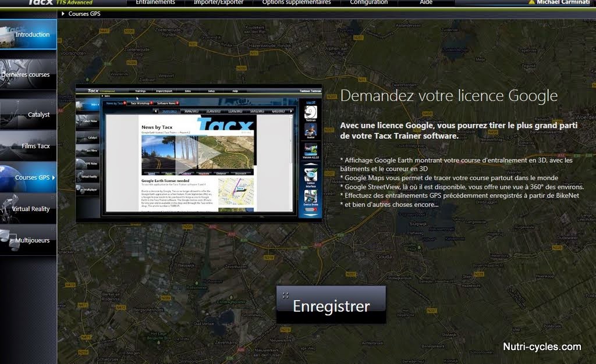Open the Importer/Exporter menu
Screen dimensions: 596x364
tap(219, 2)
